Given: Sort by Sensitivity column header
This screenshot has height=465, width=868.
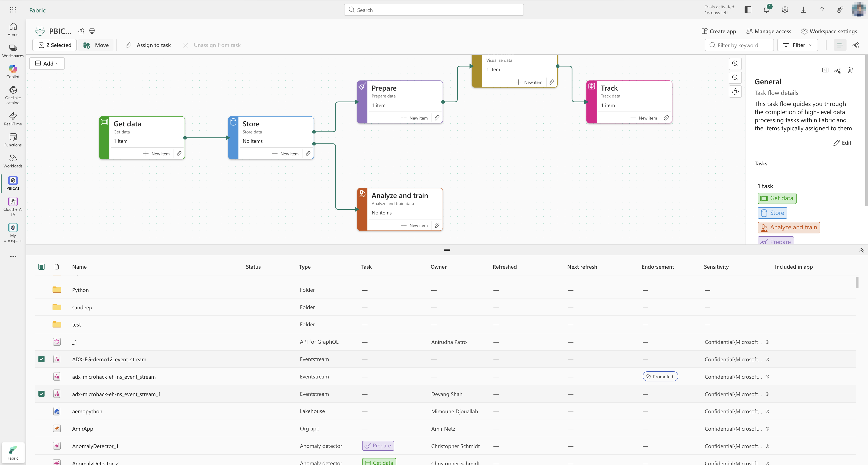Looking at the screenshot, I should pyautogui.click(x=716, y=267).
